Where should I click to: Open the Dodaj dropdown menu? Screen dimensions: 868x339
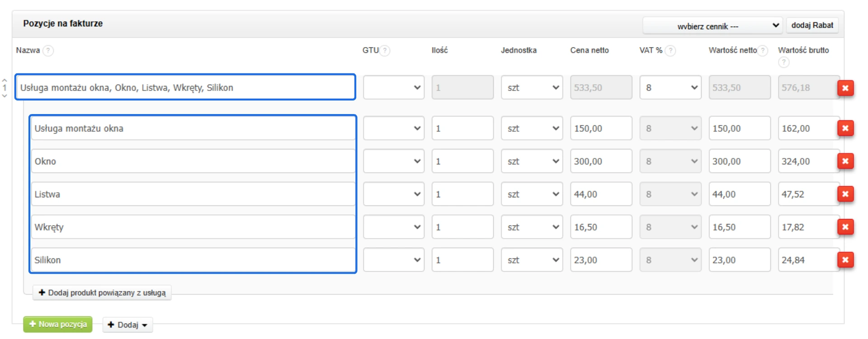click(127, 325)
